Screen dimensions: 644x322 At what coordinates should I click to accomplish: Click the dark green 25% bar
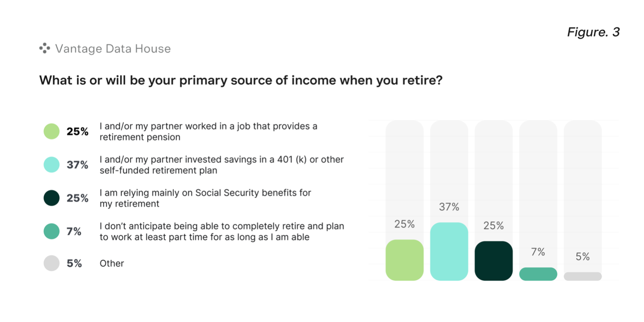494,261
